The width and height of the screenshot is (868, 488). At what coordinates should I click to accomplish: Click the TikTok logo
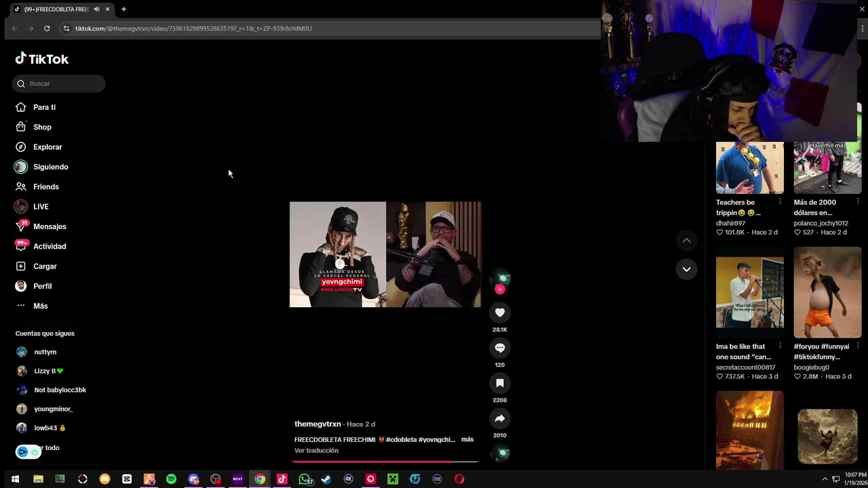pyautogui.click(x=42, y=59)
